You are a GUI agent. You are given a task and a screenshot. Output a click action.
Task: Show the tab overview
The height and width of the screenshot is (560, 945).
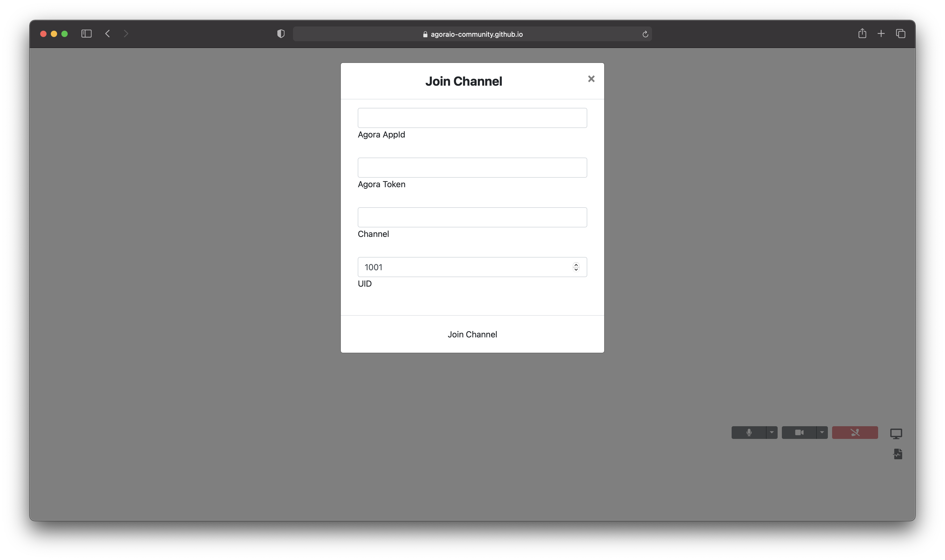point(901,34)
